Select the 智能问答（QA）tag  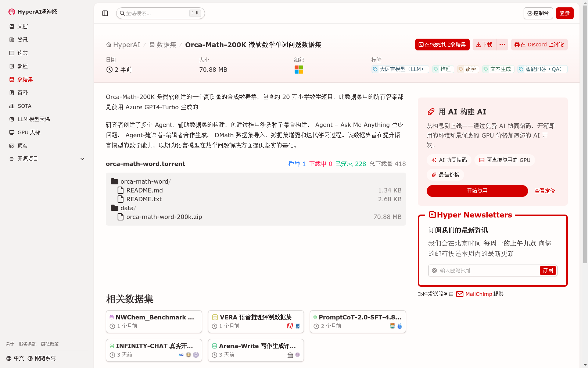[542, 69]
